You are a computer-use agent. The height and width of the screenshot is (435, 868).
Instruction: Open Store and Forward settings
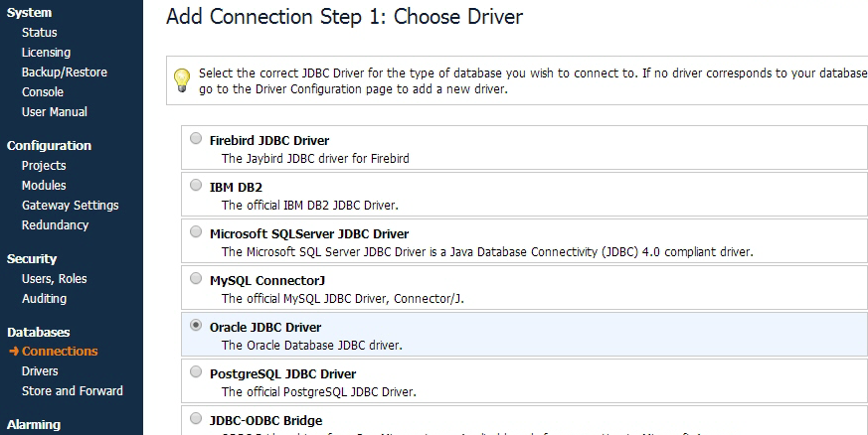(73, 390)
